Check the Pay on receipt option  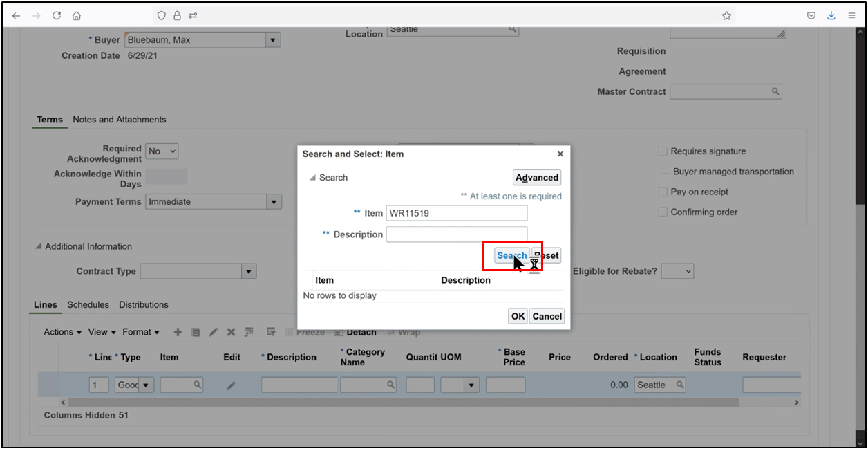(x=663, y=192)
